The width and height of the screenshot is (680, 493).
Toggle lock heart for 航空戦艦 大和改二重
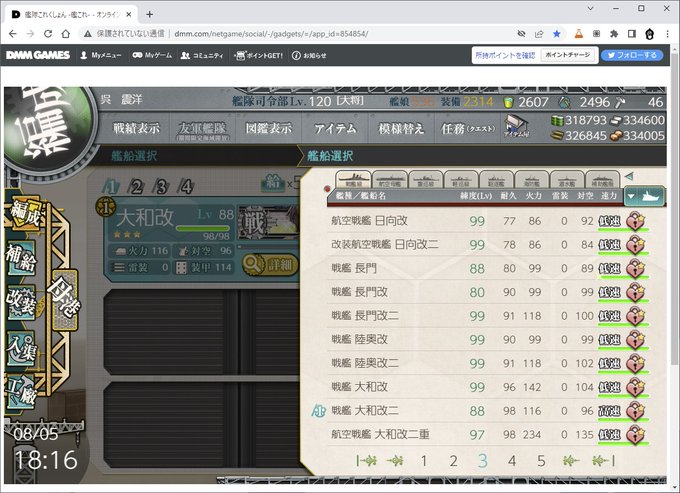[x=635, y=434]
